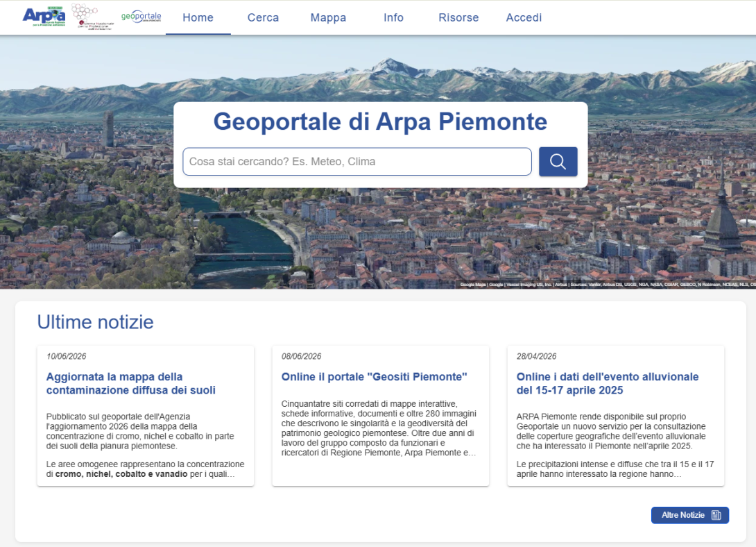Click the geoportale logo

(141, 17)
